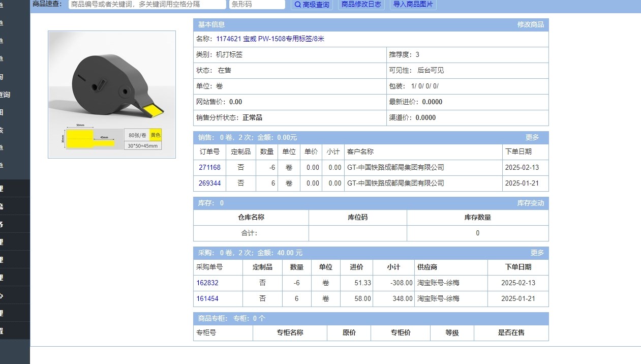641x364 pixels.
Task: Open 更多 in the sales section
Action: pyautogui.click(x=532, y=137)
